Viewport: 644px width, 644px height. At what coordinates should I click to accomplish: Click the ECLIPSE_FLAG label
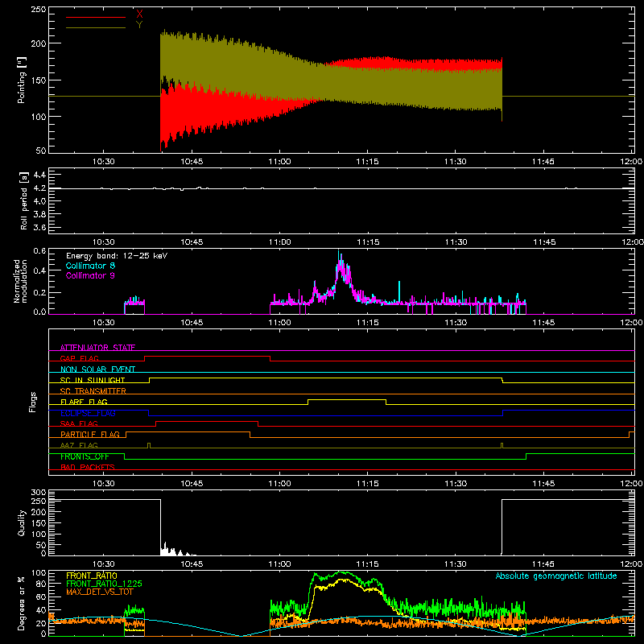point(88,413)
